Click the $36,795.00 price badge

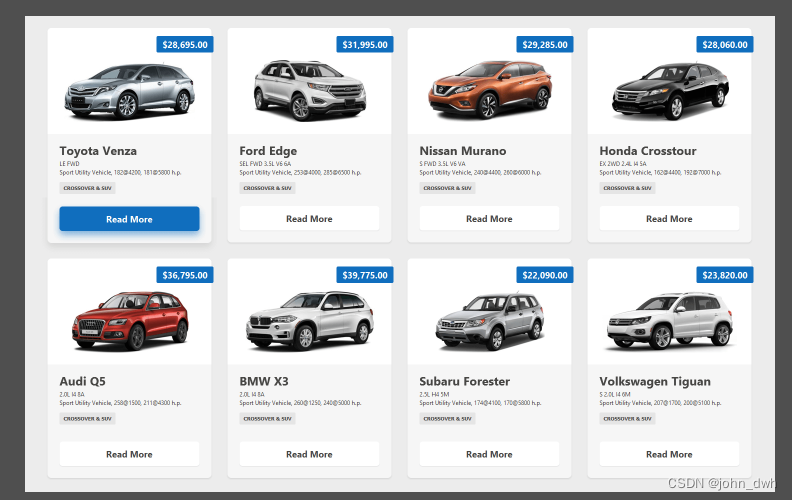[x=185, y=275]
